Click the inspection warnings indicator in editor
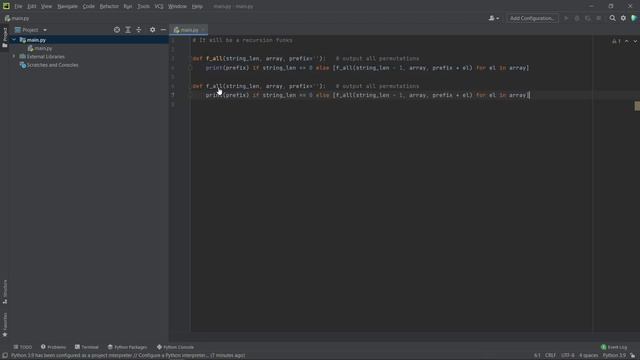This screenshot has width=640, height=360. click(616, 41)
